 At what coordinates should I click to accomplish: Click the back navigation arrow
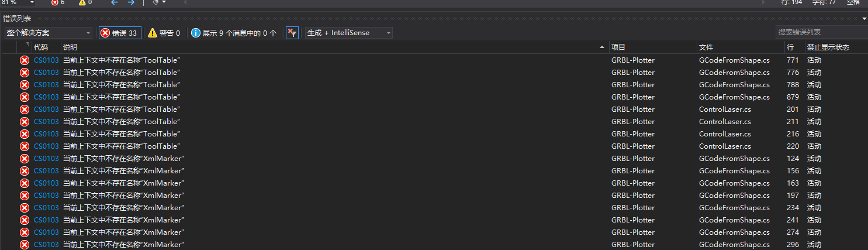(115, 2)
